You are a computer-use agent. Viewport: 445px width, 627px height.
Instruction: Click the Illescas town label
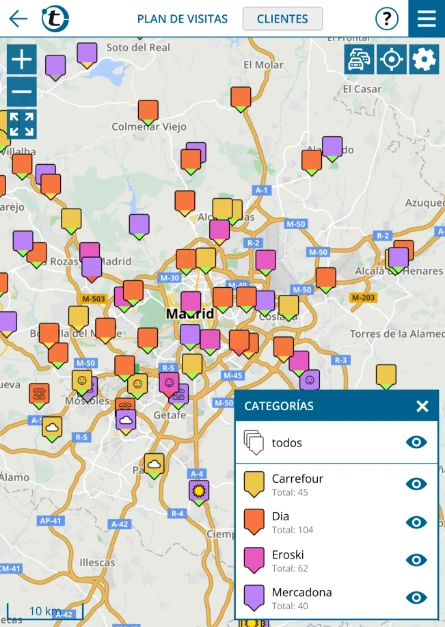pos(97,562)
